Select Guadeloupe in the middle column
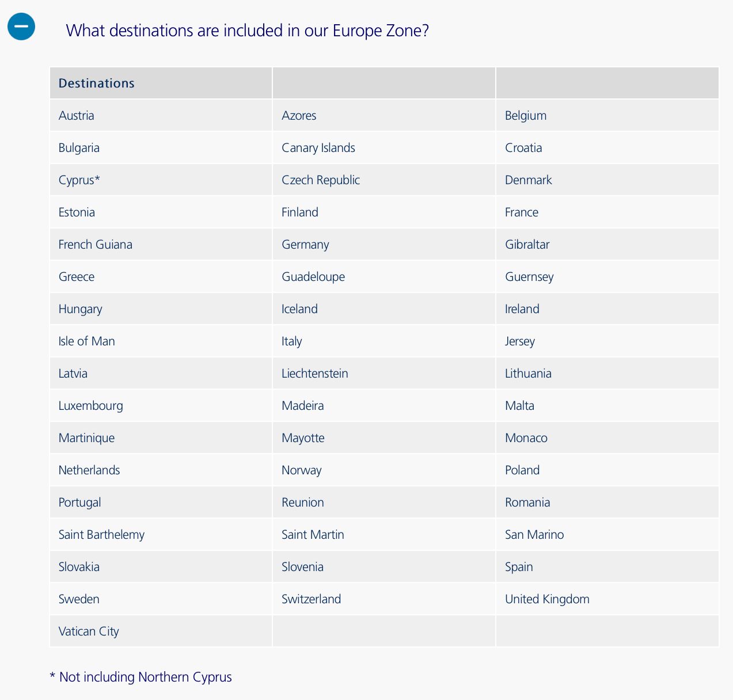Image resolution: width=733 pixels, height=700 pixels. click(x=313, y=277)
